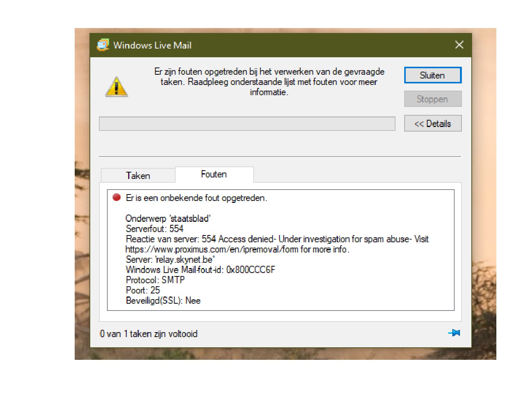This screenshot has height=411, width=532.
Task: Click the fout-id 0x800CCC6F line
Action: (200, 270)
